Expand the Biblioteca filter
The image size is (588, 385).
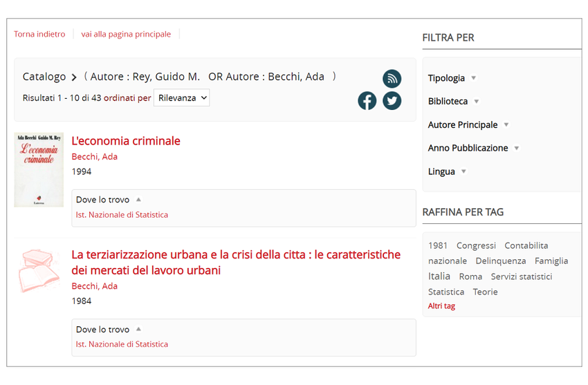[454, 102]
